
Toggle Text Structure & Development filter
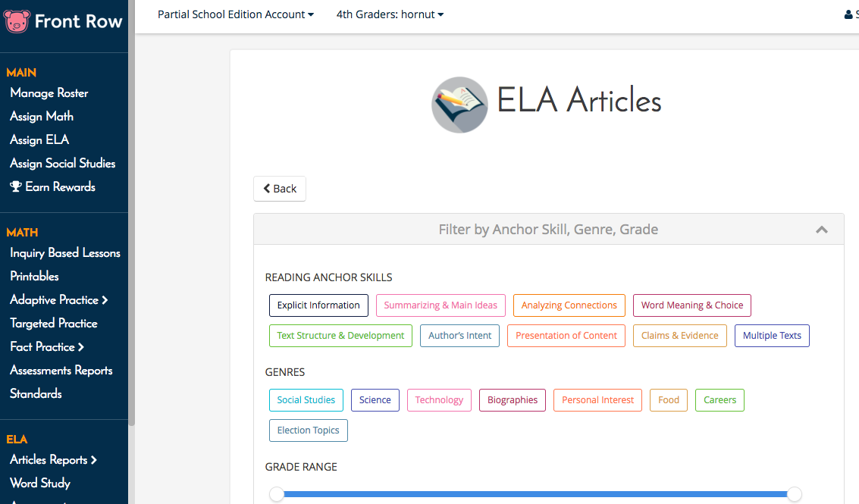(340, 336)
